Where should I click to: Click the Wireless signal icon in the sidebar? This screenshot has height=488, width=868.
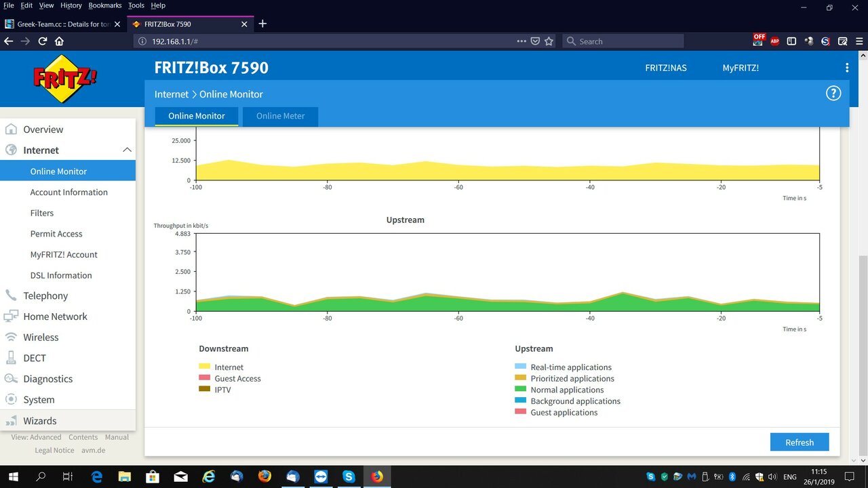[11, 338]
